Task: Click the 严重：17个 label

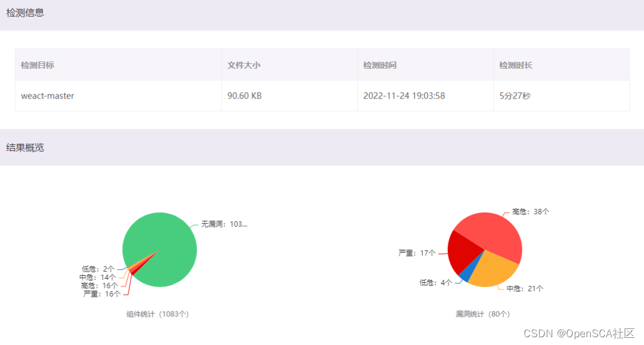Action: (x=417, y=253)
